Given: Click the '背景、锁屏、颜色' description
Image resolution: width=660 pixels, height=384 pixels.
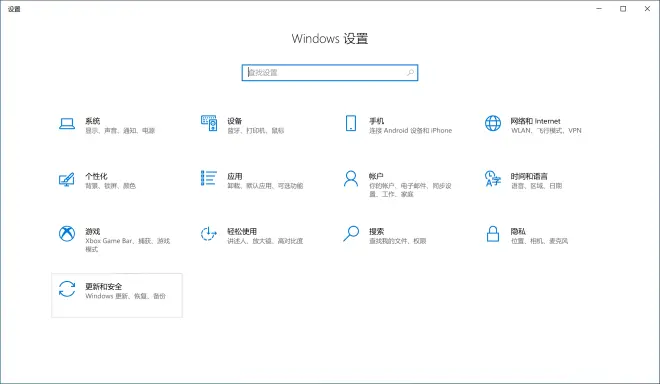Looking at the screenshot, I should coord(110,186).
